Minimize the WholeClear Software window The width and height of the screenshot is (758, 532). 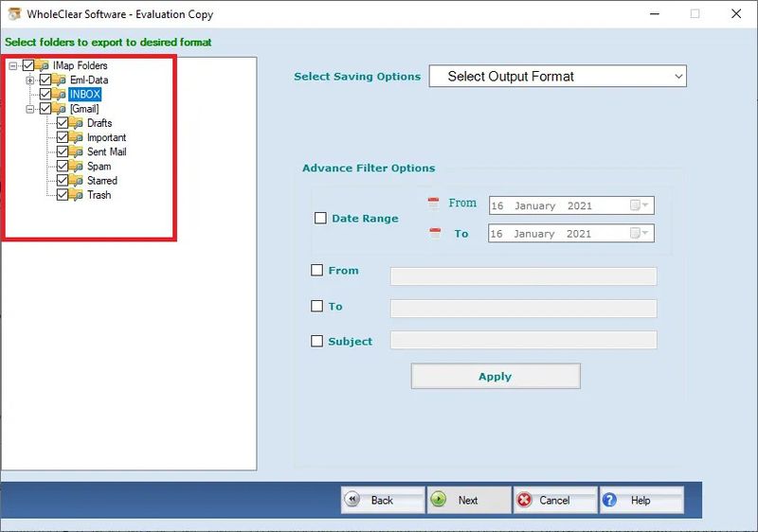[655, 14]
